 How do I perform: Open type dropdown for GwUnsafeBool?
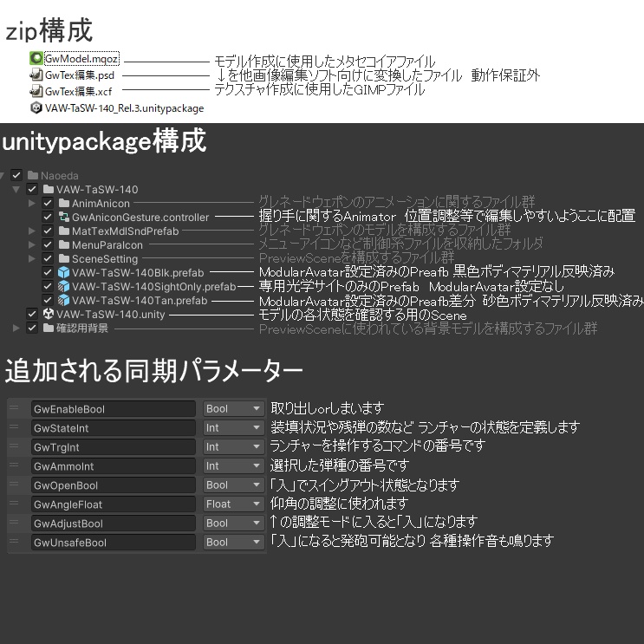tap(233, 542)
